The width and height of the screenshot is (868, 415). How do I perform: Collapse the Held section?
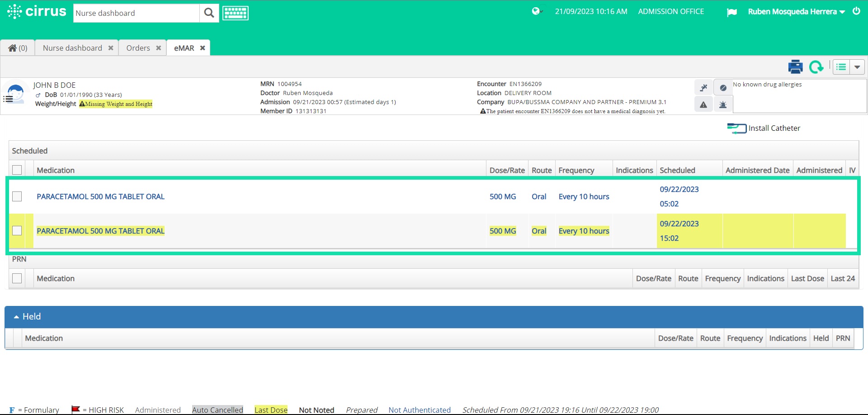pos(16,316)
